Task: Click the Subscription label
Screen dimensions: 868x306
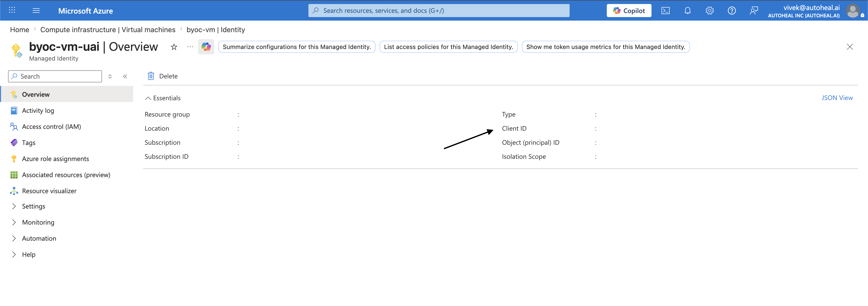Action: tap(162, 142)
